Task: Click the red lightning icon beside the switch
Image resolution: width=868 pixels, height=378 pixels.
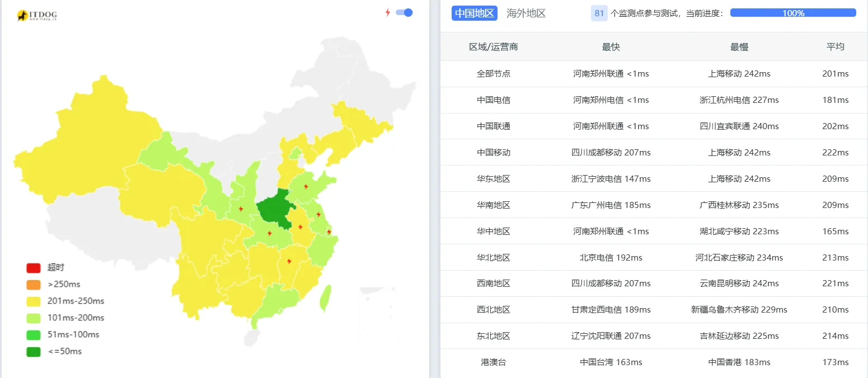Action: 387,12
